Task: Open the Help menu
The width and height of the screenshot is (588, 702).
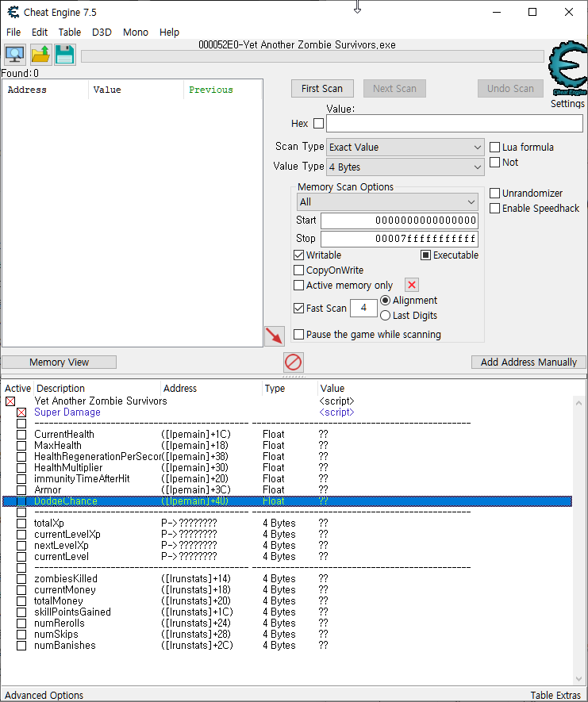Action: coord(169,33)
